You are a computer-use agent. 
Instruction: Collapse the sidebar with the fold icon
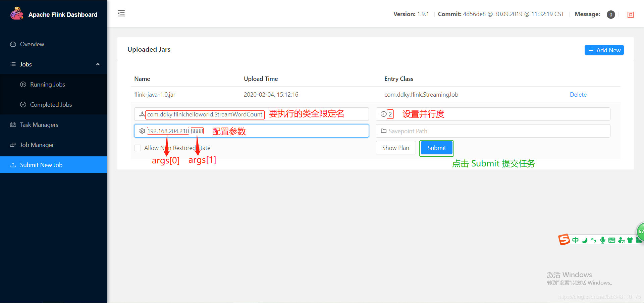click(x=121, y=13)
